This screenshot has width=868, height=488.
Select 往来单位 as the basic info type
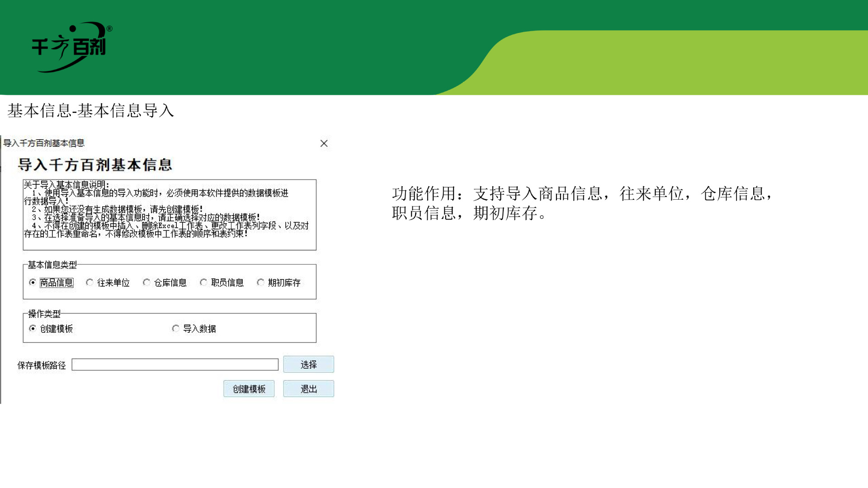coord(90,282)
